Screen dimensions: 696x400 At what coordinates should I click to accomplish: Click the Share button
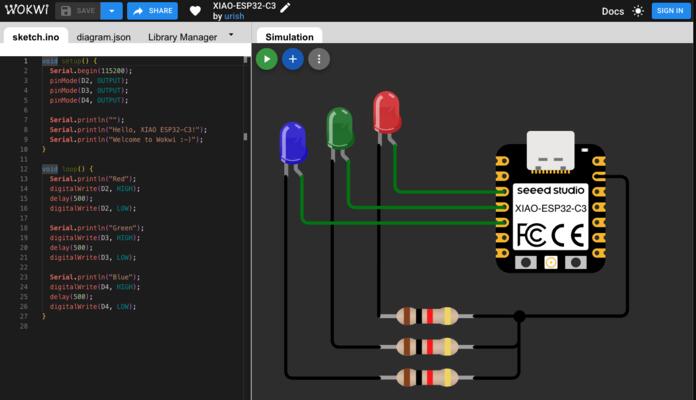152,11
